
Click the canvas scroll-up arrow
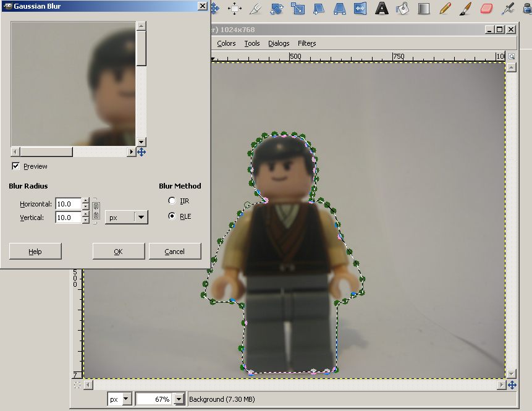[512, 67]
